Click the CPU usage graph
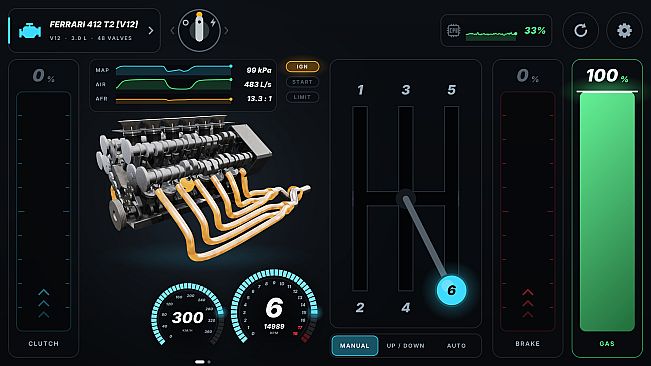The image size is (651, 366). [x=491, y=35]
